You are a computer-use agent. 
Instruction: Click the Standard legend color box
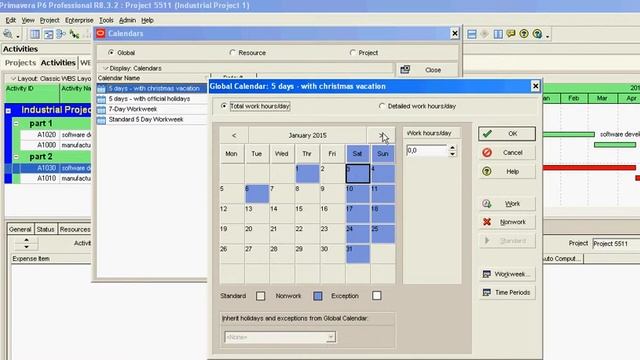tap(260, 296)
